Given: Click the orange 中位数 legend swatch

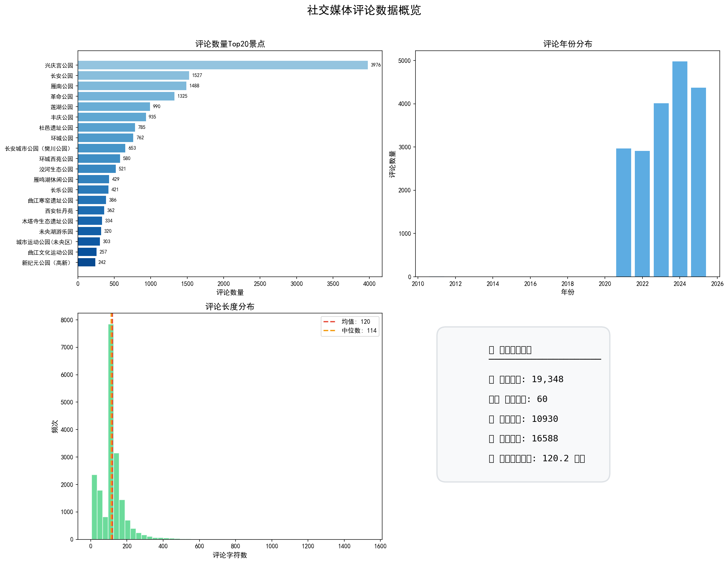Looking at the screenshot, I should pos(329,331).
